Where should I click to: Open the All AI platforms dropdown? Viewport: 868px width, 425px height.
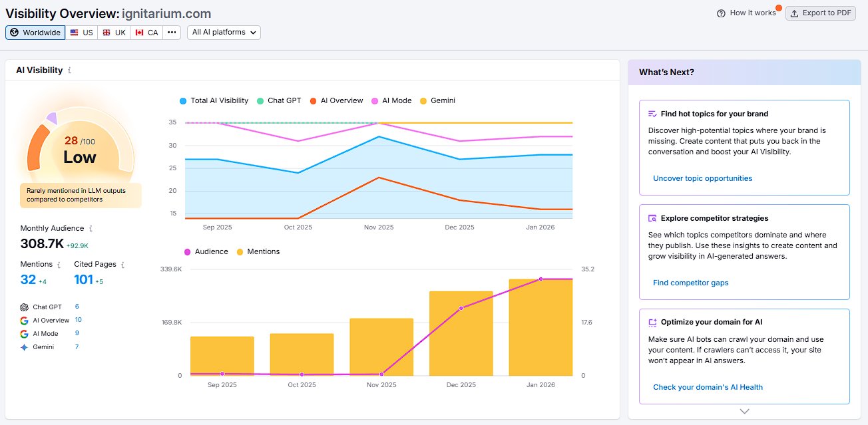tap(224, 31)
